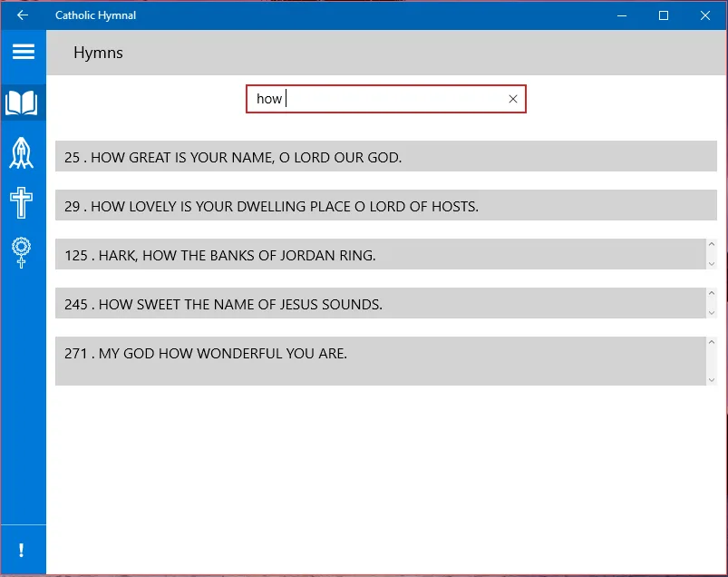The width and height of the screenshot is (728, 577).
Task: Go back using the title bar arrow
Action: 23,15
